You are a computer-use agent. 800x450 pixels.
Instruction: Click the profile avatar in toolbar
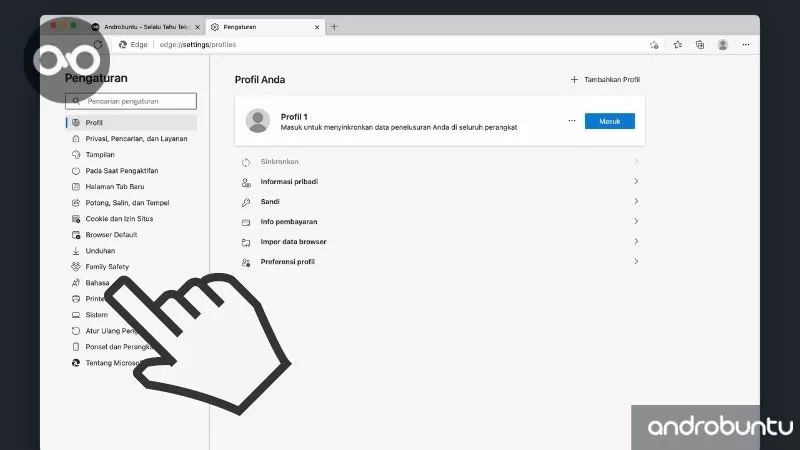(x=722, y=45)
